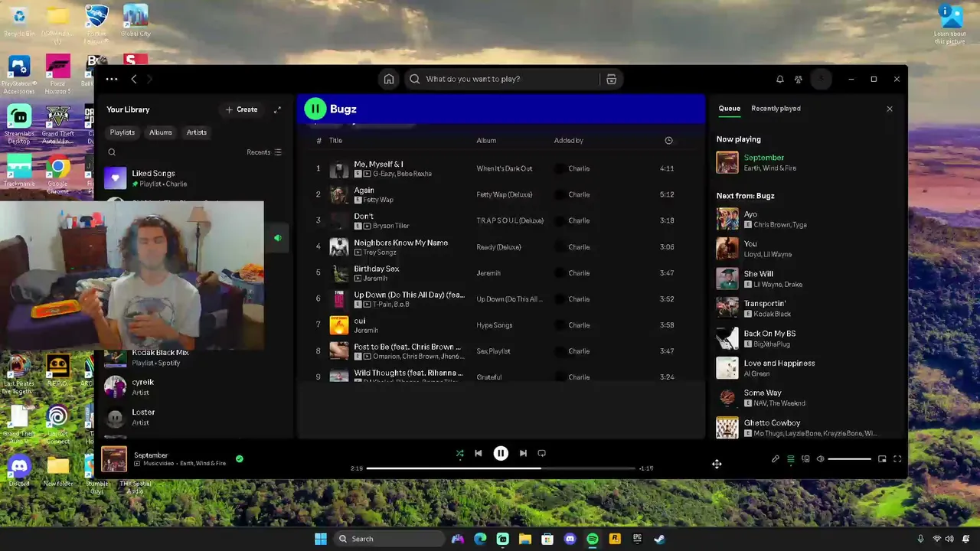Open the Recents sort dropdown
The width and height of the screenshot is (980, 551).
pos(264,152)
